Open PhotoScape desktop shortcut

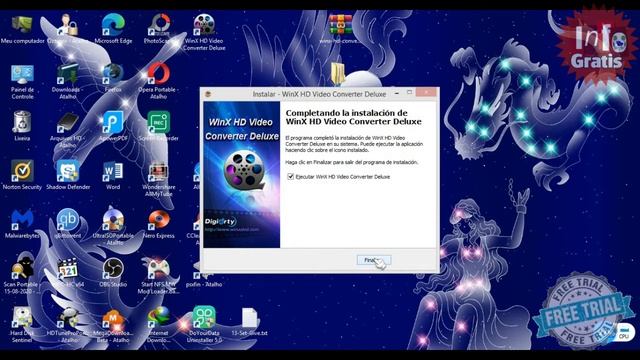(x=159, y=29)
